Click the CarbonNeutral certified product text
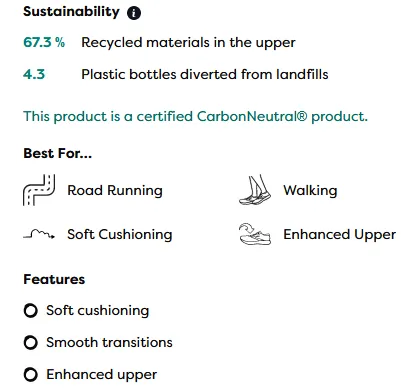Screen dimensions: 408x390 pyautogui.click(x=195, y=117)
